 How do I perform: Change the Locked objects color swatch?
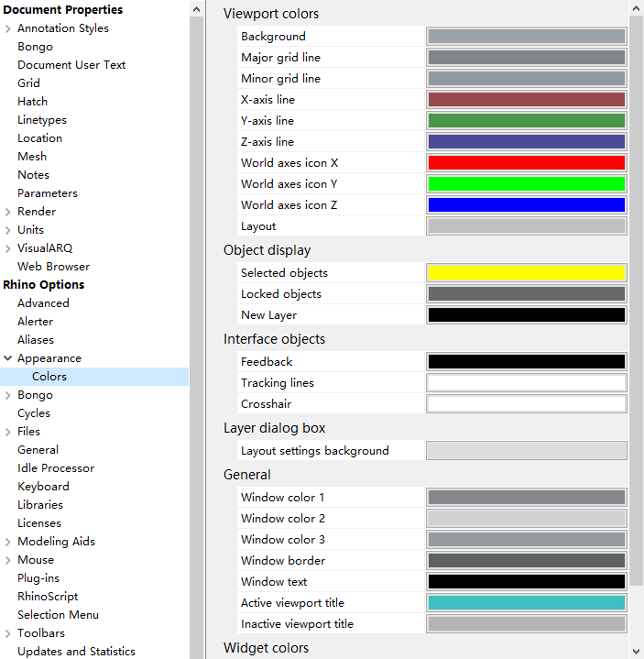point(527,294)
